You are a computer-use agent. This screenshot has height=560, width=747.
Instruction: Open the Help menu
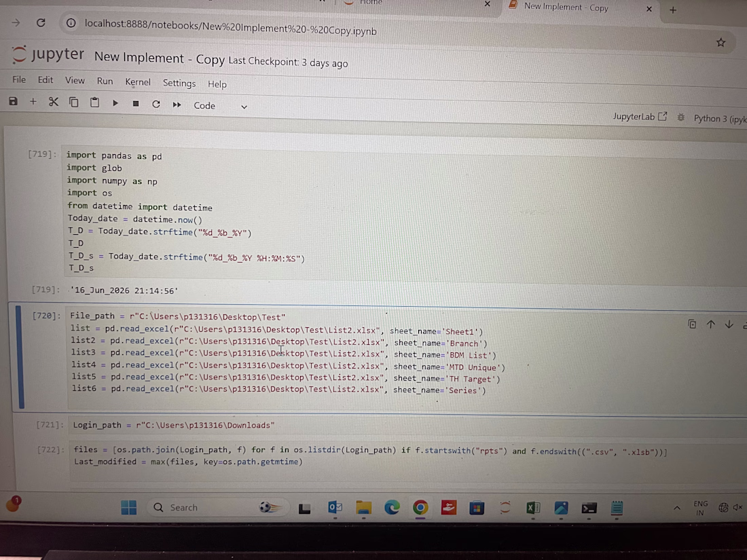(217, 84)
